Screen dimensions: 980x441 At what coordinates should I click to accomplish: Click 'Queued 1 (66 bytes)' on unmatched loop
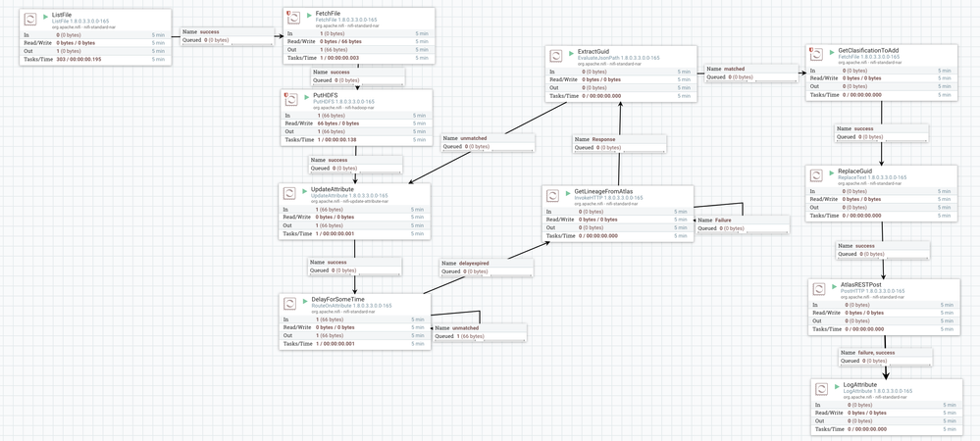pyautogui.click(x=480, y=337)
